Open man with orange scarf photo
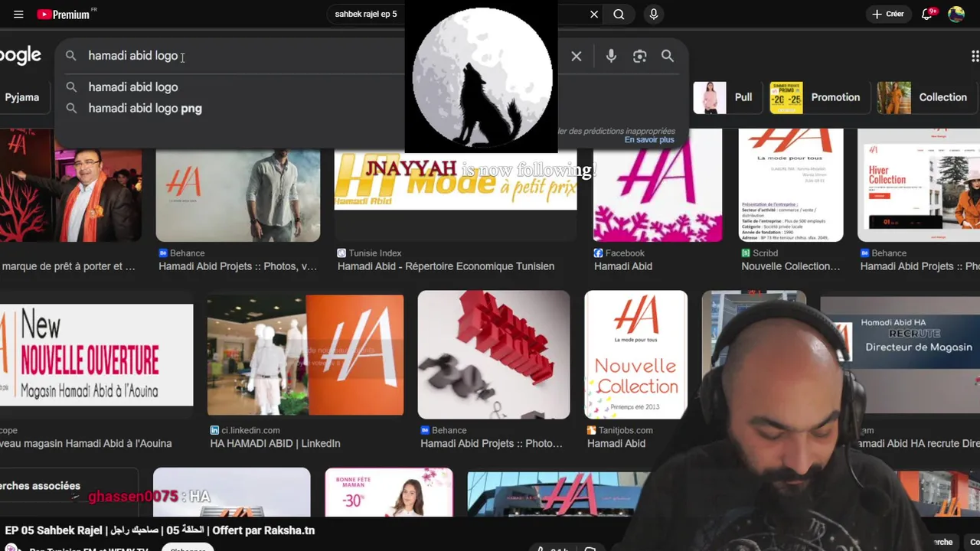980x551 pixels. point(70,185)
